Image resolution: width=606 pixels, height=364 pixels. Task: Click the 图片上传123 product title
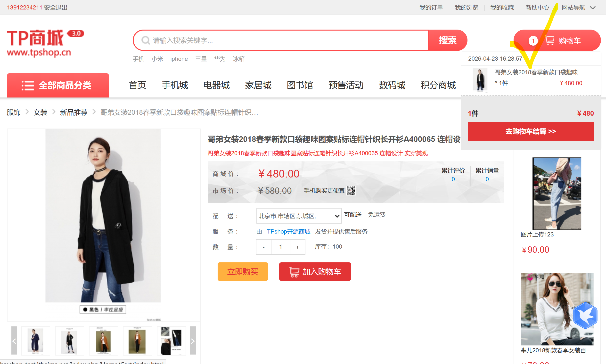click(x=537, y=235)
